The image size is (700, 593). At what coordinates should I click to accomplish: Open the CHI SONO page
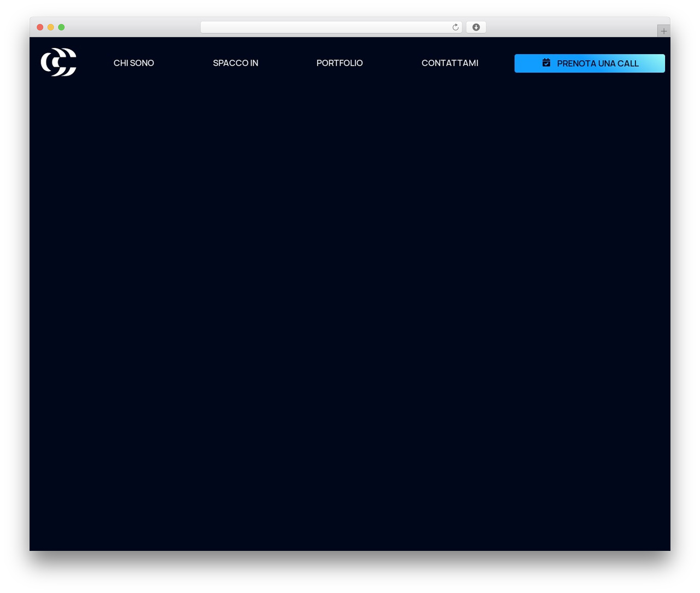pos(134,63)
